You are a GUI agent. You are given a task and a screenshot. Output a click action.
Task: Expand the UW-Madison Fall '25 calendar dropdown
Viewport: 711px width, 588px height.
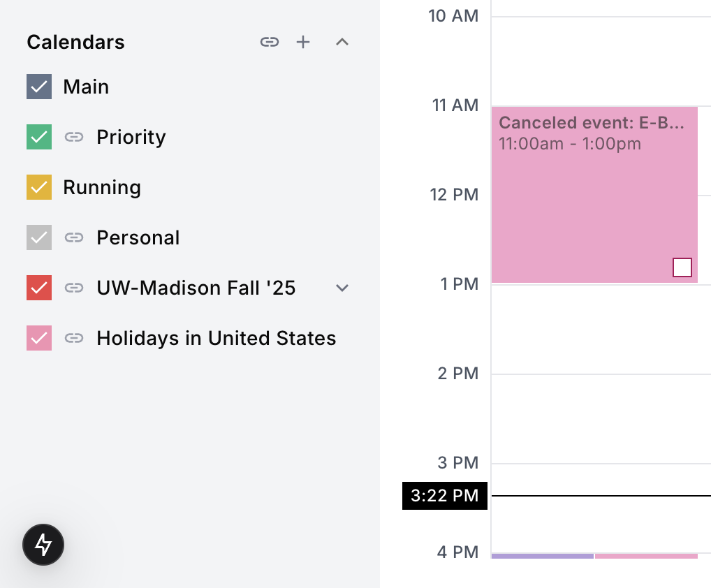tap(342, 288)
